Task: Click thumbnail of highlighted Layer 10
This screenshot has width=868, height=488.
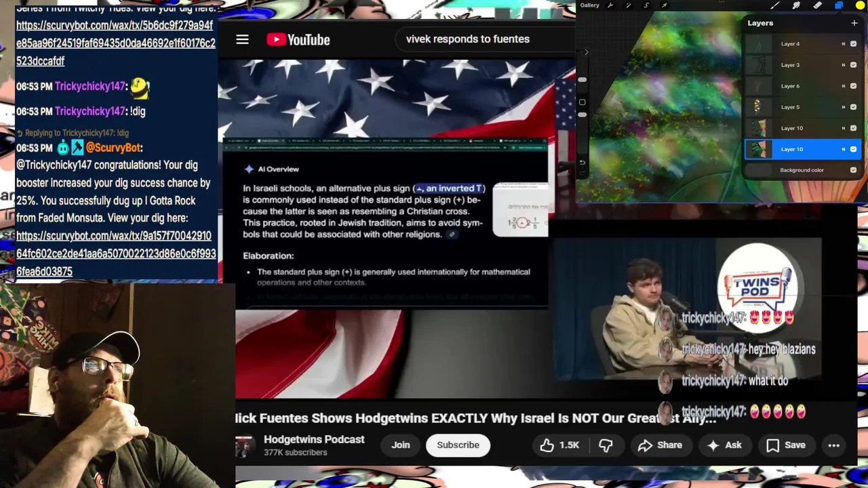Action: [x=759, y=149]
